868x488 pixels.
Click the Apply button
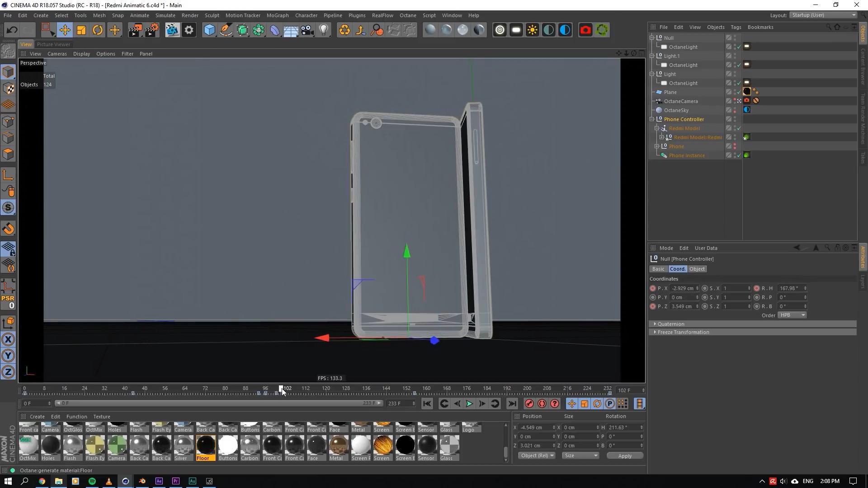624,455
